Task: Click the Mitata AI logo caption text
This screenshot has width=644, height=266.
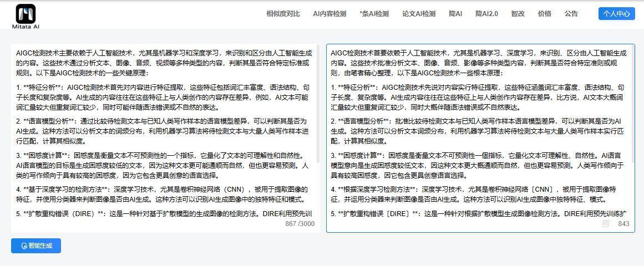Action: [x=26, y=26]
